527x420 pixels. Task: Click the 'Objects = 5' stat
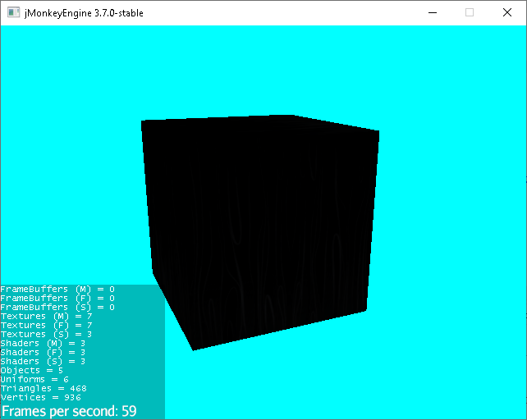tap(31, 371)
